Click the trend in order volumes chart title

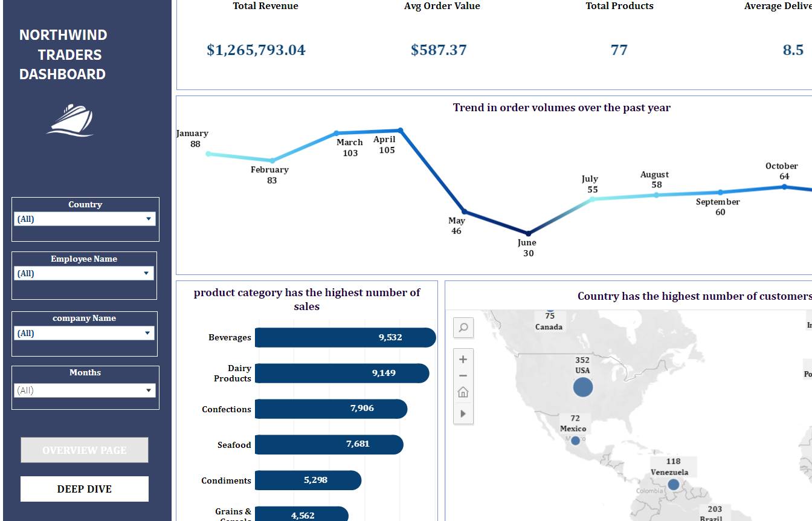pos(562,108)
